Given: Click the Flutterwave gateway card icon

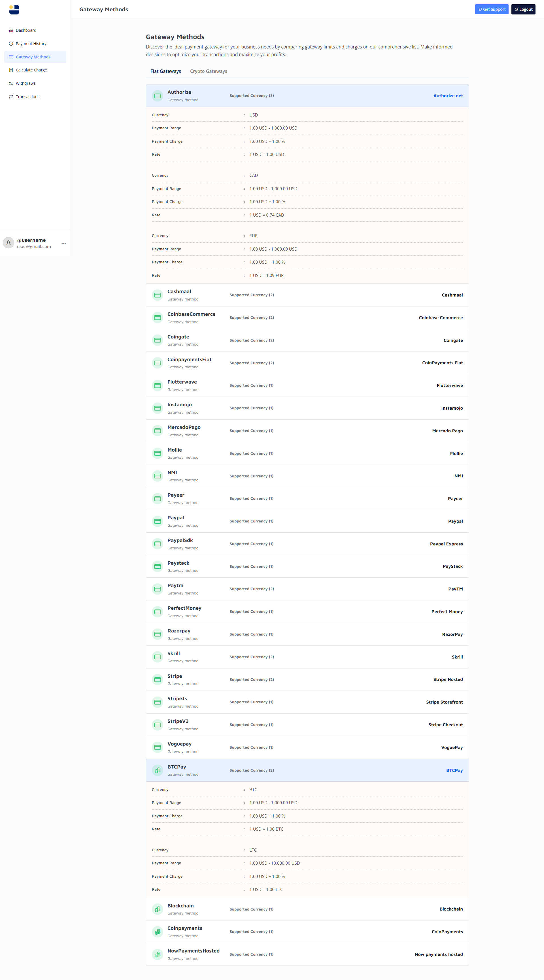Looking at the screenshot, I should click(x=157, y=386).
